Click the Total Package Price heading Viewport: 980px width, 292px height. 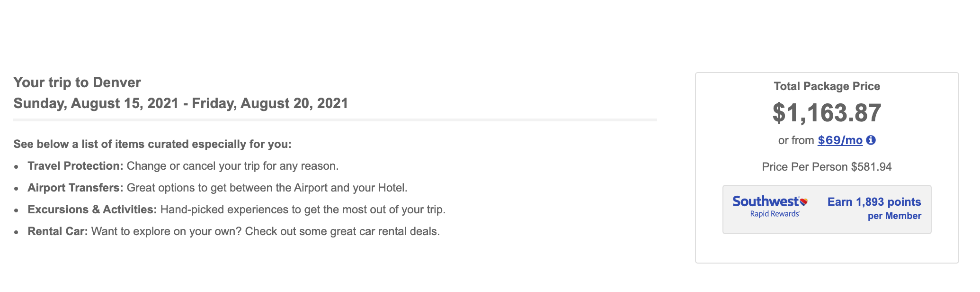(x=827, y=86)
